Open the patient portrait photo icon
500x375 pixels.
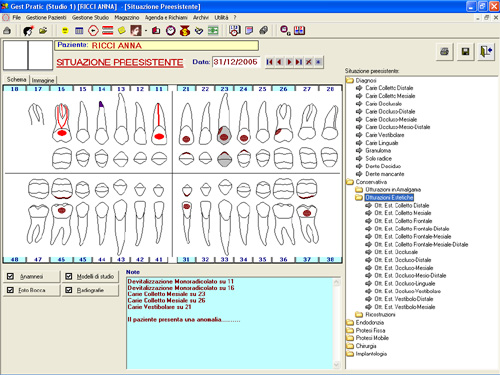pyautogui.click(x=136, y=31)
